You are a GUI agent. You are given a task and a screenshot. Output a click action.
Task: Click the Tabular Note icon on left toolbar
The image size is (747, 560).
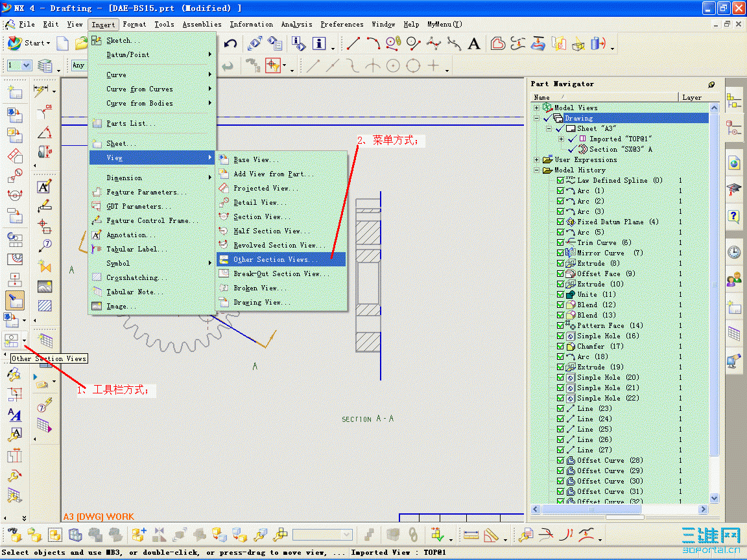46,340
